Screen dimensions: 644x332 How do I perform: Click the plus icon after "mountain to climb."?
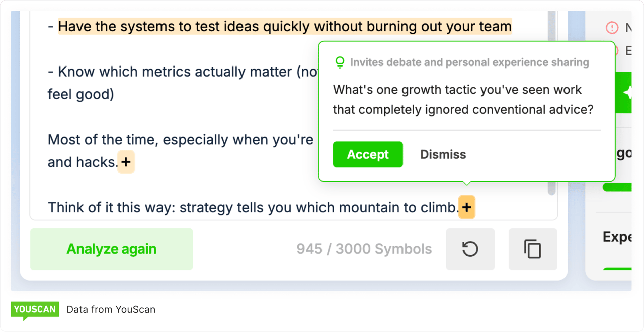(x=467, y=207)
